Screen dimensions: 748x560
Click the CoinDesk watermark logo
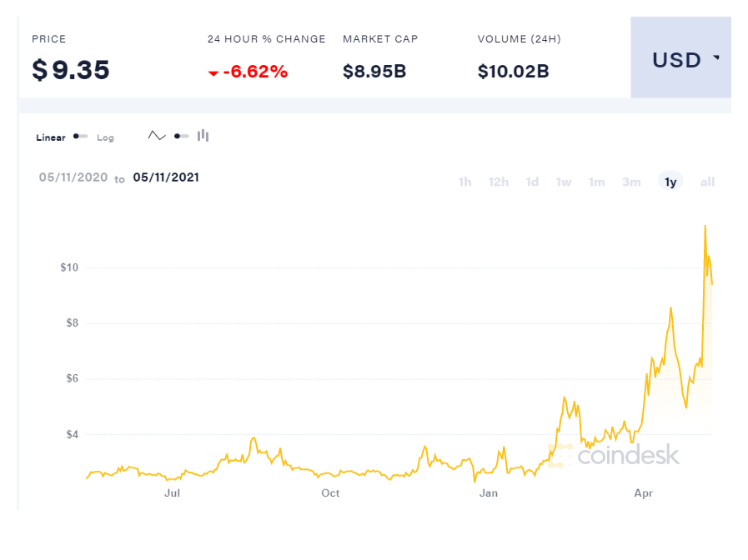point(614,455)
